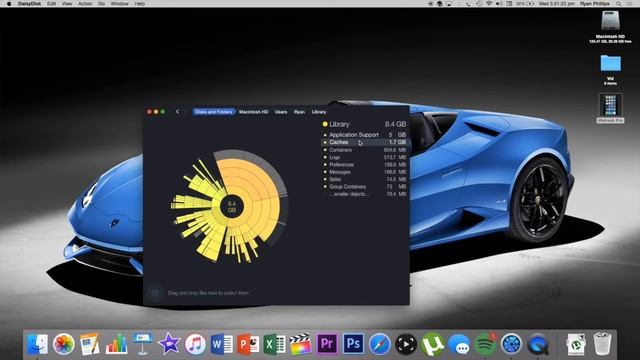The height and width of the screenshot is (360, 640).
Task: Go to Ryan breadcrumb
Action: click(x=299, y=112)
